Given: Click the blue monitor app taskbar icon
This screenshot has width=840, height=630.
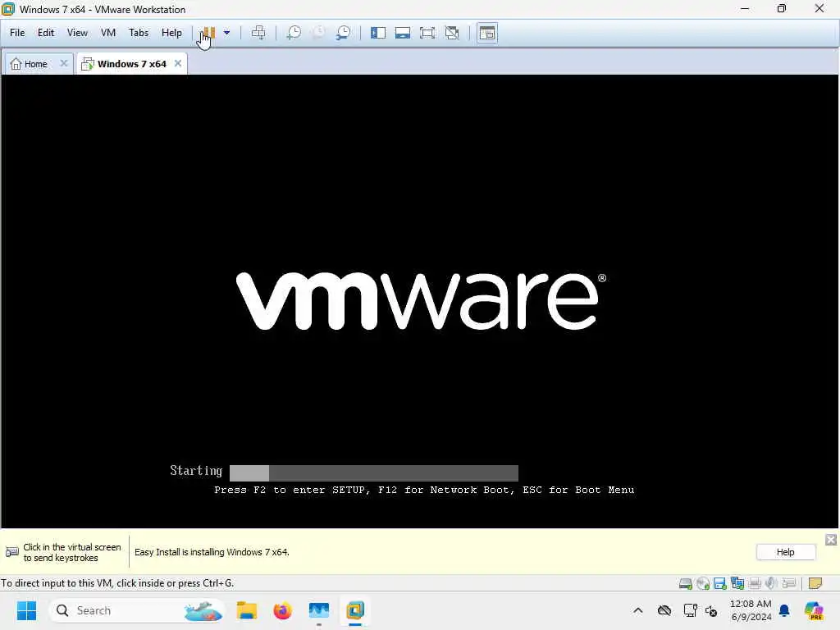Looking at the screenshot, I should [x=319, y=610].
